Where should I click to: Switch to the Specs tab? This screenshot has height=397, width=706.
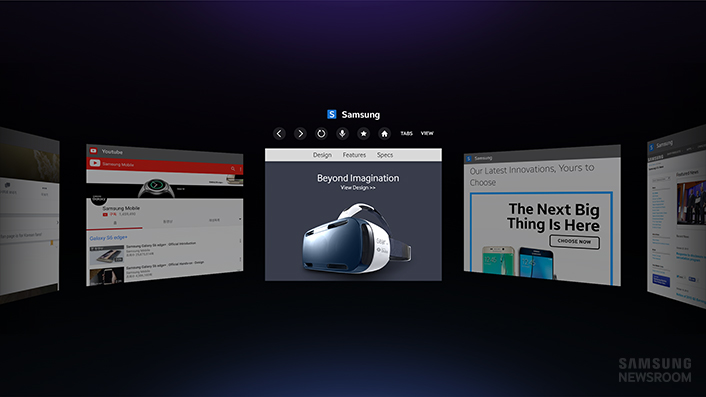[385, 155]
